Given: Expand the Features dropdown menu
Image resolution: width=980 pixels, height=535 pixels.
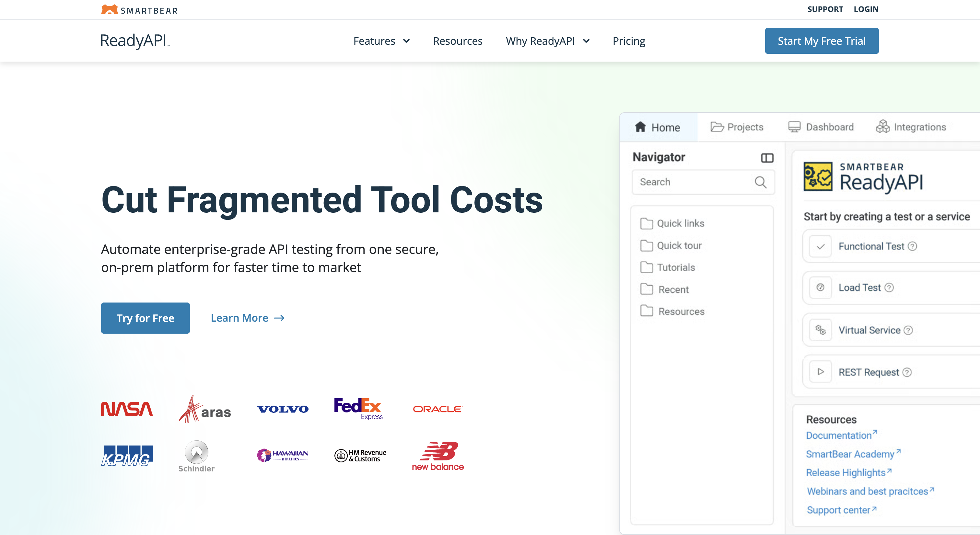Looking at the screenshot, I should (x=381, y=41).
